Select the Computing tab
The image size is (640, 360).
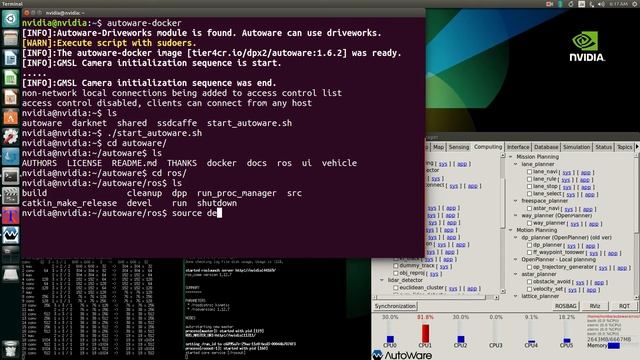tap(488, 147)
